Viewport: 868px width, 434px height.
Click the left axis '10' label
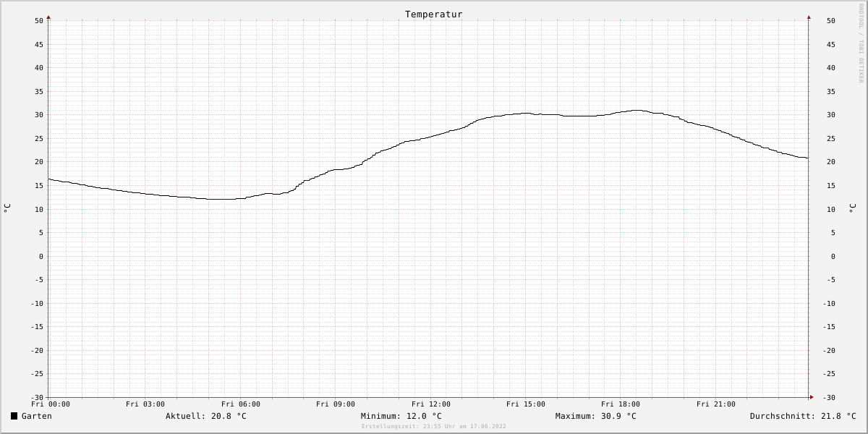tap(39, 209)
